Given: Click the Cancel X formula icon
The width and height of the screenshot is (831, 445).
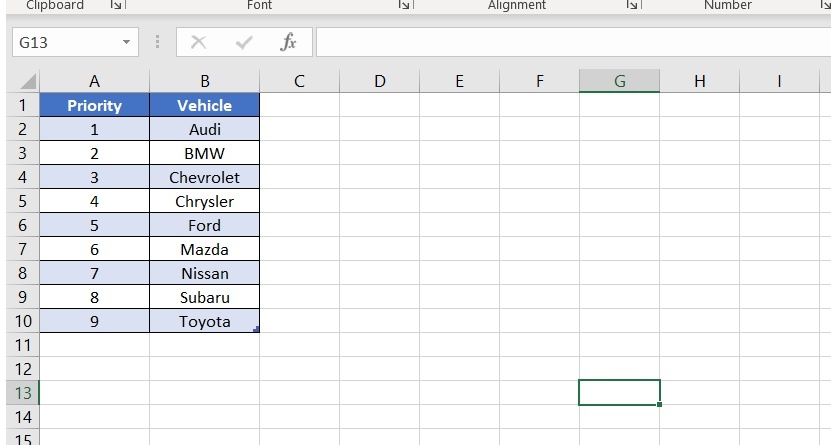Looking at the screenshot, I should click(x=199, y=42).
